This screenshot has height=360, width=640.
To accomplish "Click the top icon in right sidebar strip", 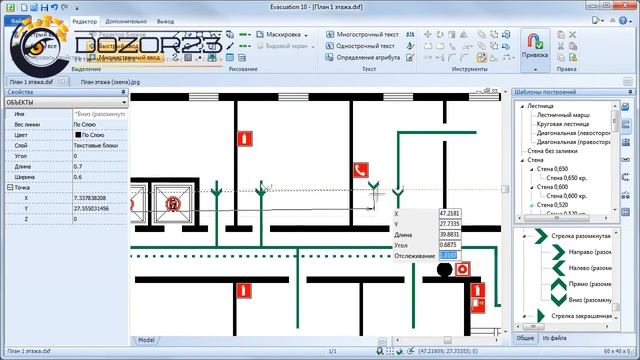I will click(626, 107).
